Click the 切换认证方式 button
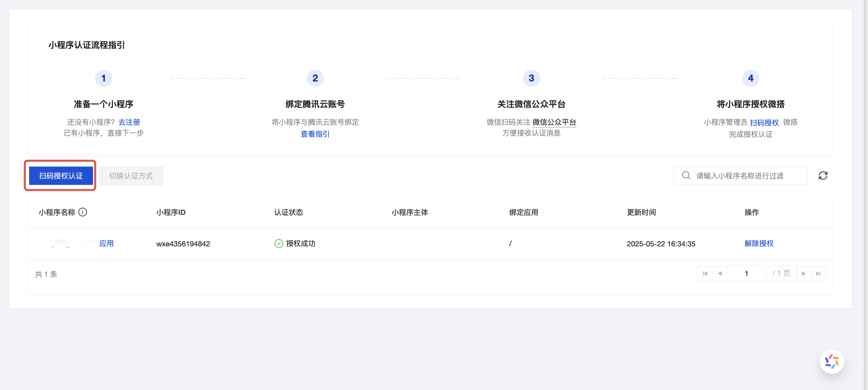Viewport: 868px width, 390px height. tap(131, 176)
